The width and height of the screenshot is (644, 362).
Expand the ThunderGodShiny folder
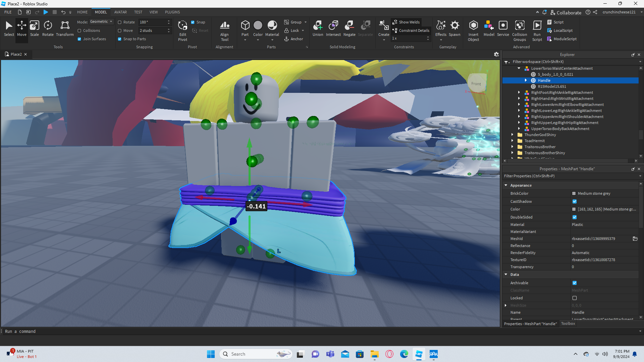512,135
